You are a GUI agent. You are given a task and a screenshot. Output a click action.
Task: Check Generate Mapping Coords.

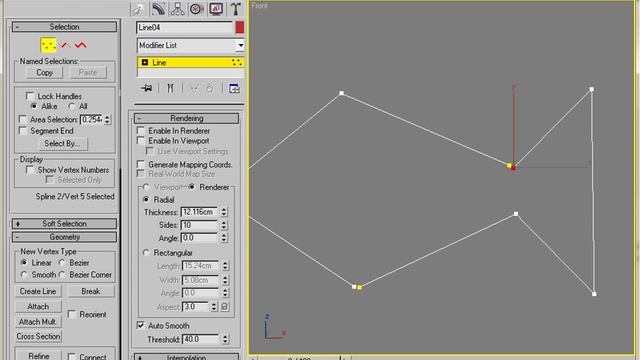141,164
